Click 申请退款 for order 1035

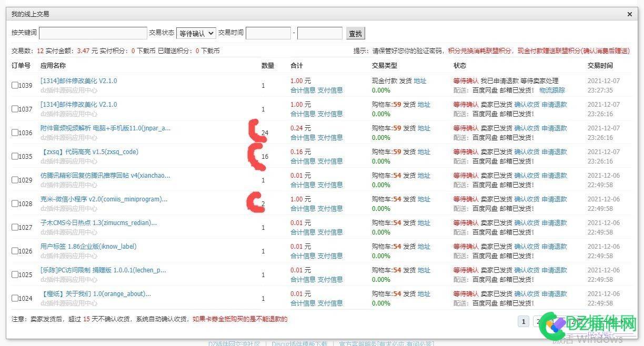pos(555,152)
